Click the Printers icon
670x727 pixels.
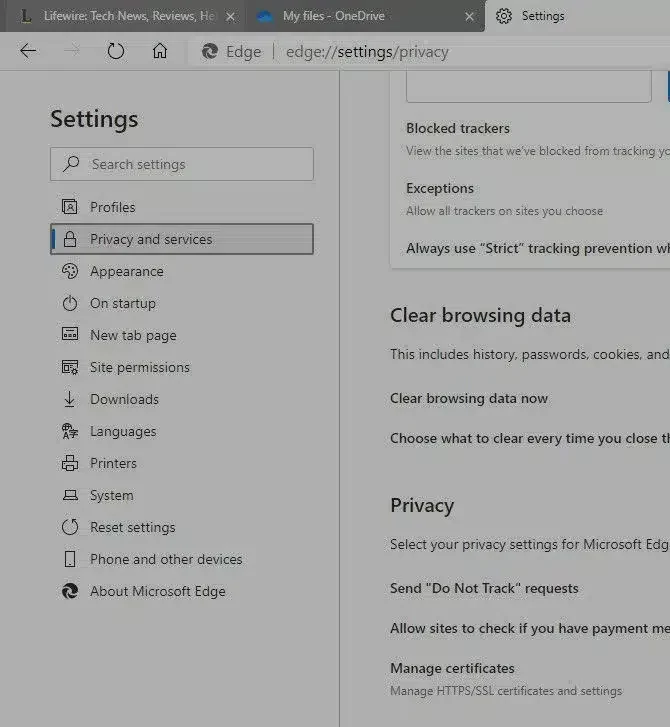(x=70, y=463)
